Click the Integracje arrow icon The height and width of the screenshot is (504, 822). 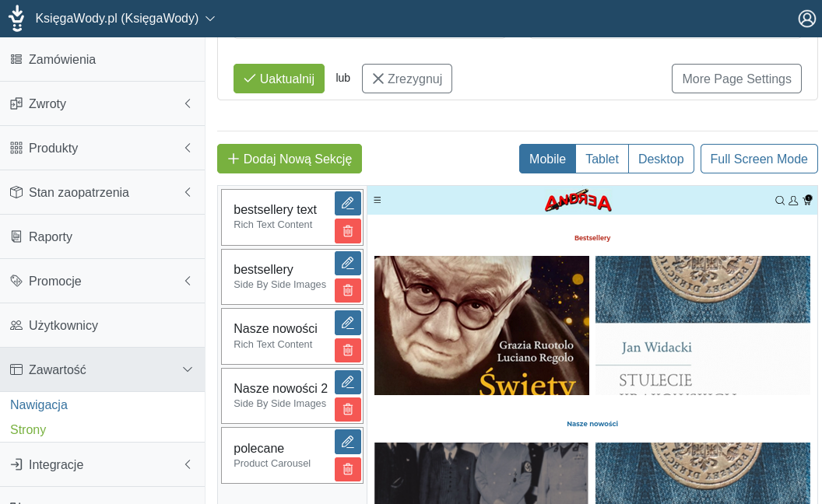[16, 464]
